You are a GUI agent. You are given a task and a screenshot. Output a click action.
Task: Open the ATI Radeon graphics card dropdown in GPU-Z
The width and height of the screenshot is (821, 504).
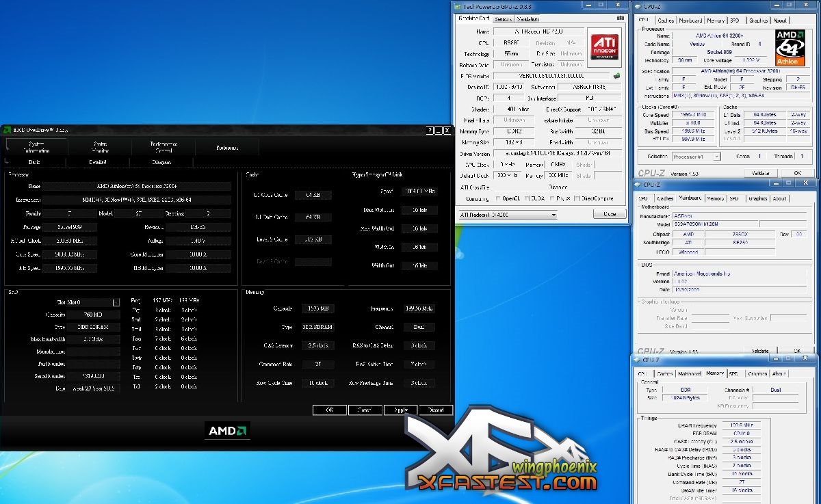point(507,214)
